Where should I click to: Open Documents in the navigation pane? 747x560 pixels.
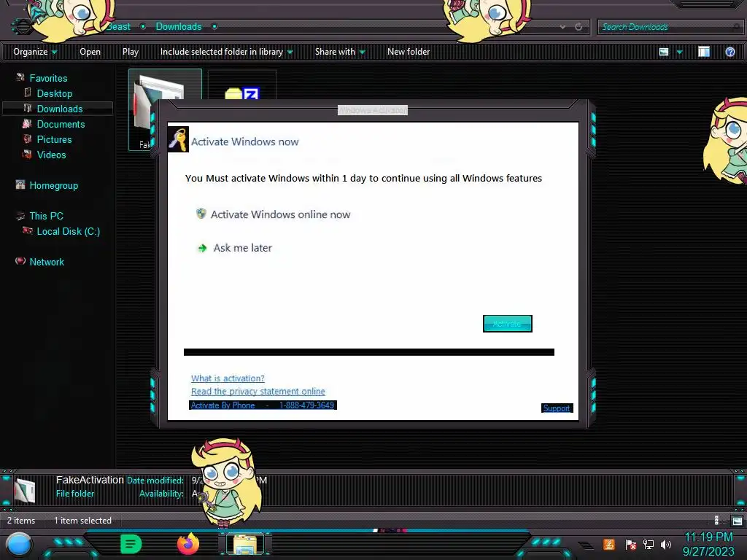coord(61,124)
